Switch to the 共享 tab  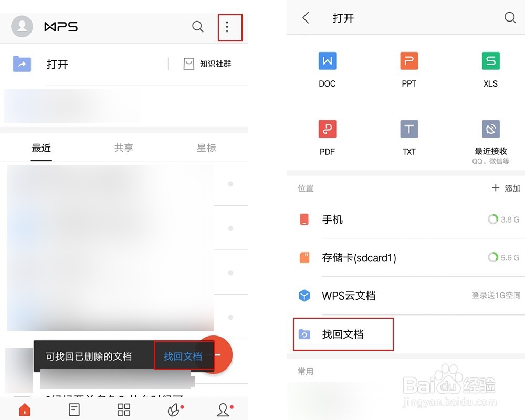[124, 148]
